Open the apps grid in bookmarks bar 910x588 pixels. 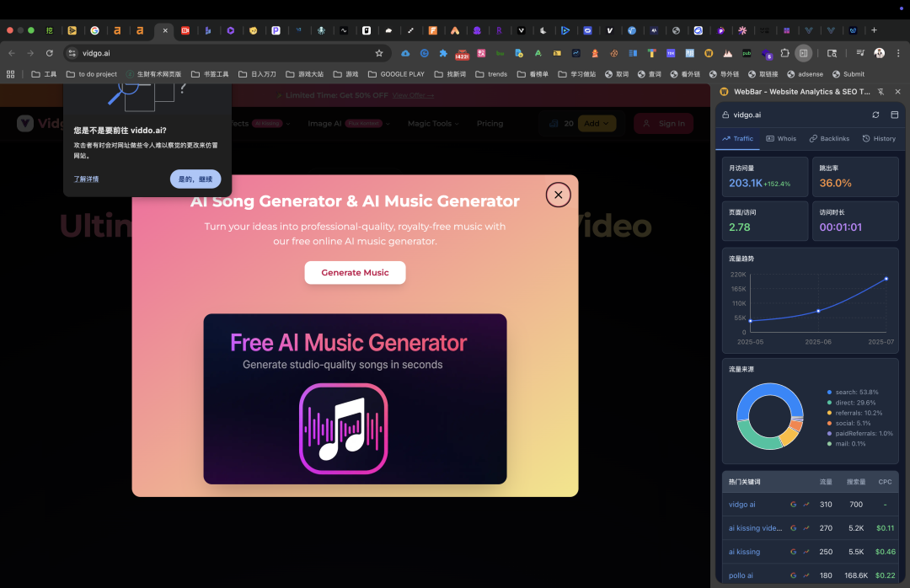10,74
